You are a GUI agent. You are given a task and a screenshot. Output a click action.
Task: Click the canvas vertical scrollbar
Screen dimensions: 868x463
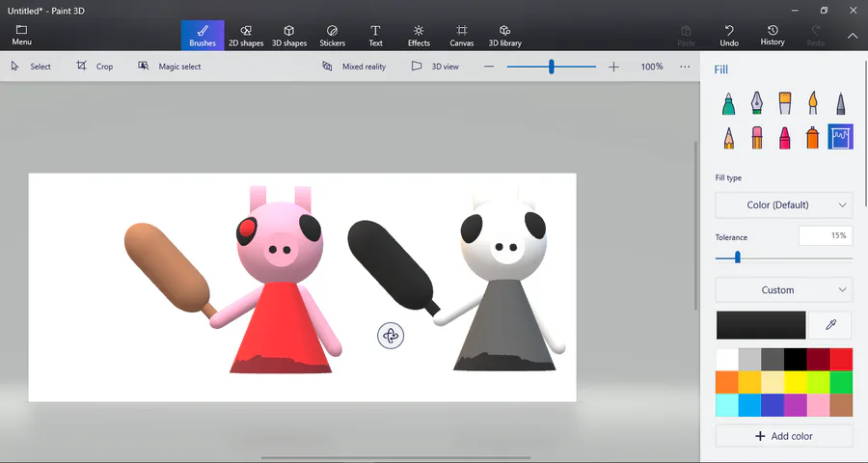tap(696, 226)
